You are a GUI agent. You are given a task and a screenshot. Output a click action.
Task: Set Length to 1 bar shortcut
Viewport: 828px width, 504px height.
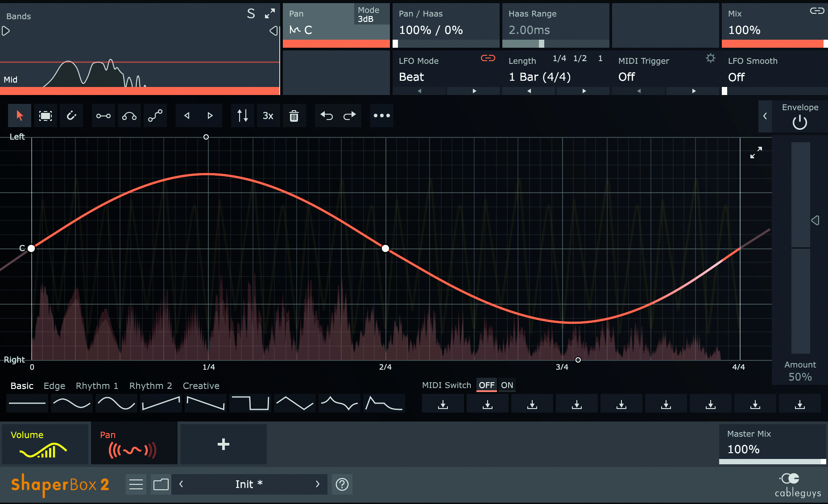coord(600,58)
